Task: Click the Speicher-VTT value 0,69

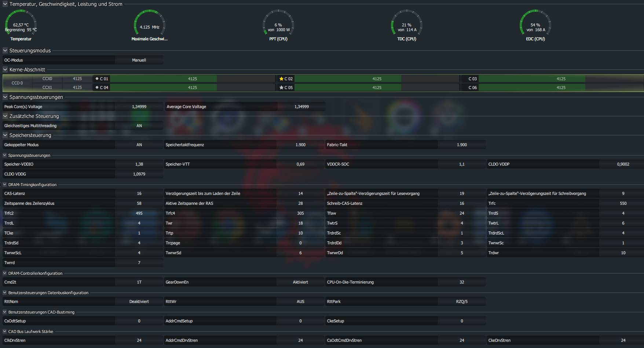Action: click(300, 164)
